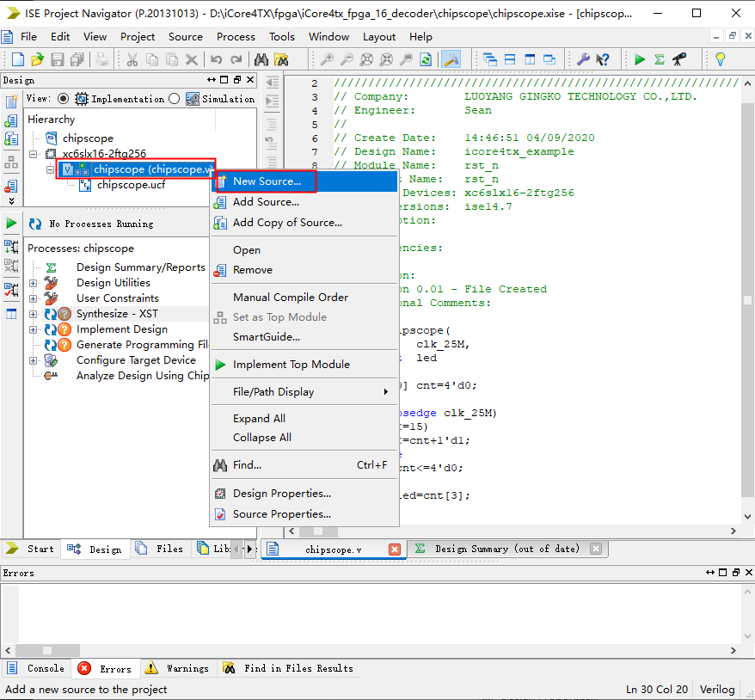Image resolution: width=755 pixels, height=700 pixels.
Task: Choose New Source... from the context menu
Action: [x=267, y=181]
